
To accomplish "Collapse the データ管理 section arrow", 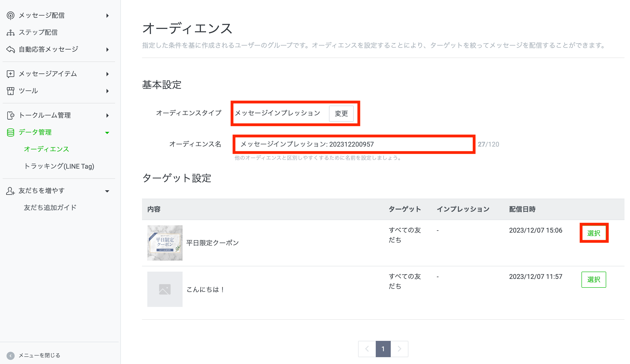I will [107, 133].
